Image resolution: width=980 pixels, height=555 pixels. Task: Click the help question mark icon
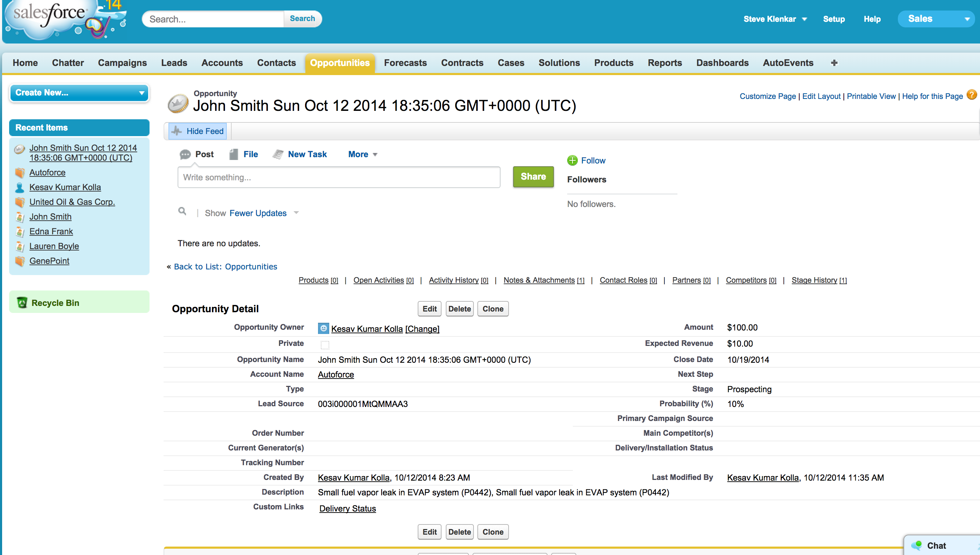tap(972, 95)
